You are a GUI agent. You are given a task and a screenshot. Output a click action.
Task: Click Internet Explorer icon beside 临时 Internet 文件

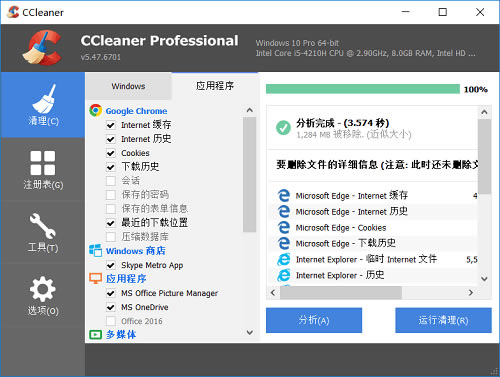tap(284, 259)
